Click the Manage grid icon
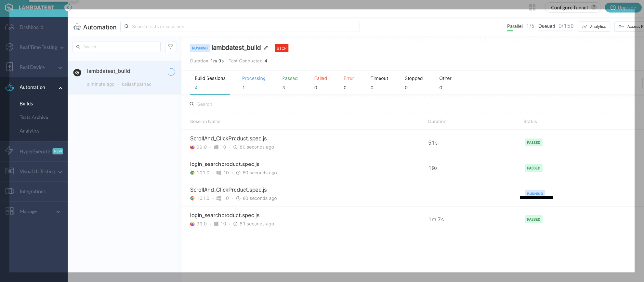Screen dimensions: 644x282 coord(10,211)
